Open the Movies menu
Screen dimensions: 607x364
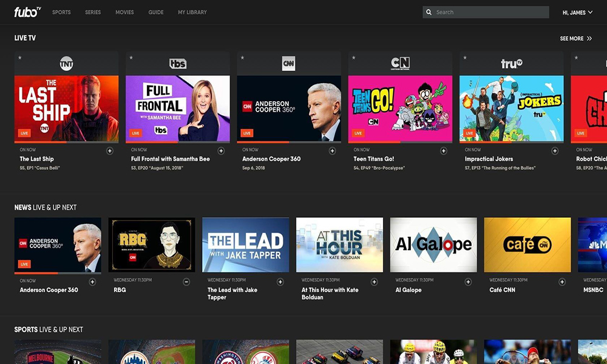click(x=124, y=12)
